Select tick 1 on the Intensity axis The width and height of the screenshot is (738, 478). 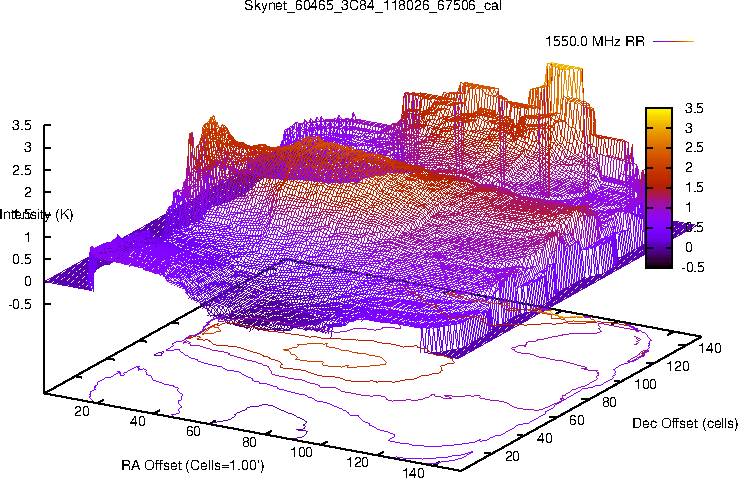coord(27,237)
